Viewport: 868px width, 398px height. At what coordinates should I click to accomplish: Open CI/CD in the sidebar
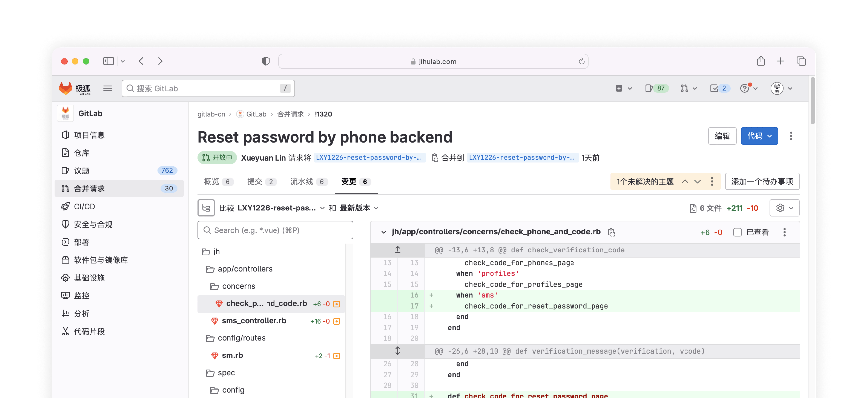(x=119, y=206)
